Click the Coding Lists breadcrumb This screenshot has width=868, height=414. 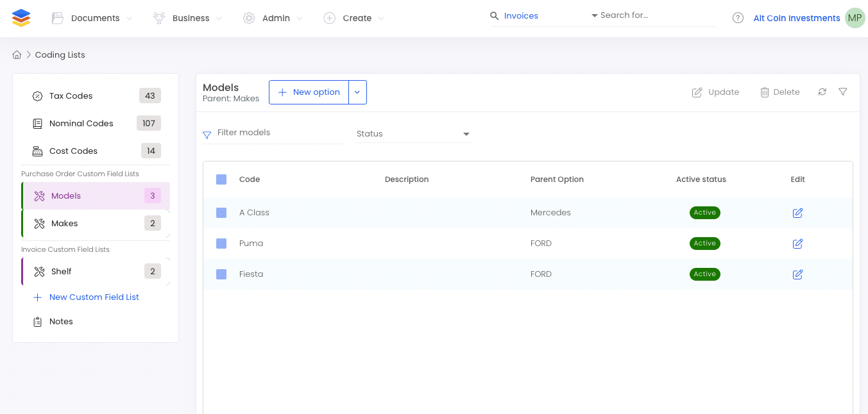[60, 55]
